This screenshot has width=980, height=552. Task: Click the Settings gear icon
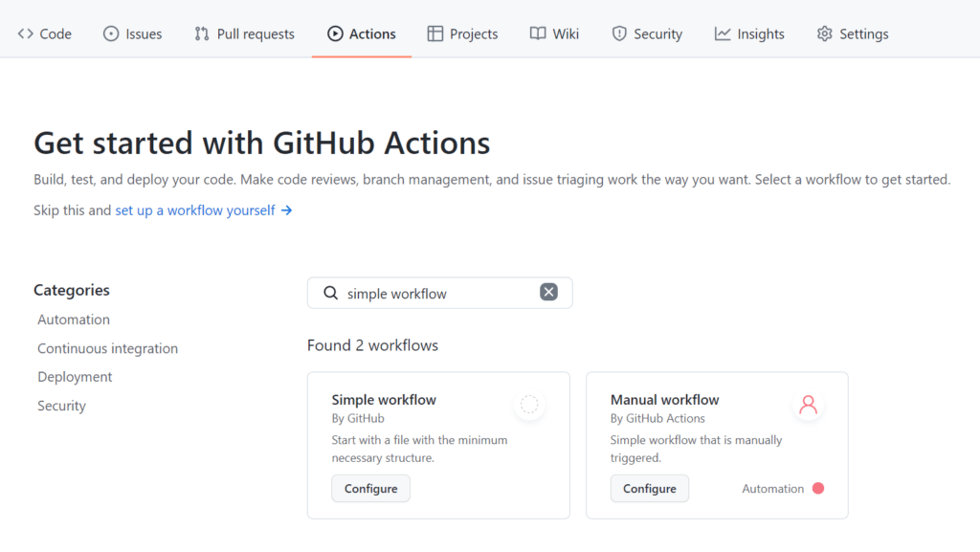coord(825,33)
